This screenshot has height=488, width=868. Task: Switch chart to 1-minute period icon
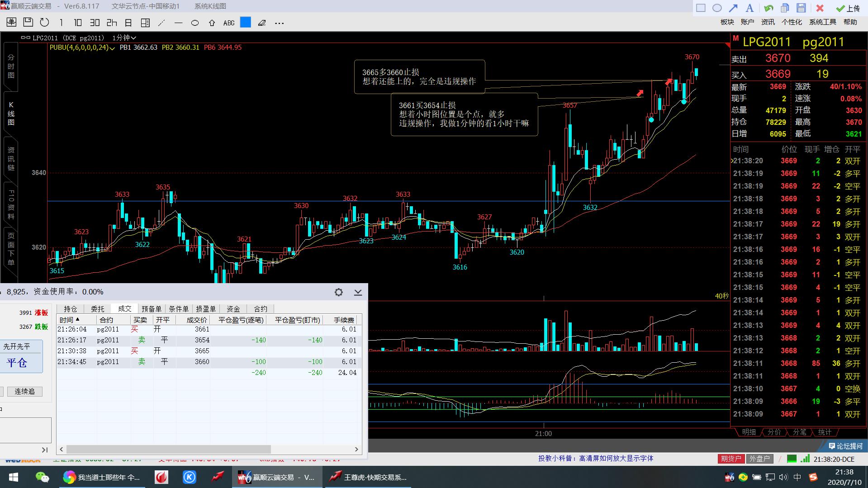tap(61, 23)
